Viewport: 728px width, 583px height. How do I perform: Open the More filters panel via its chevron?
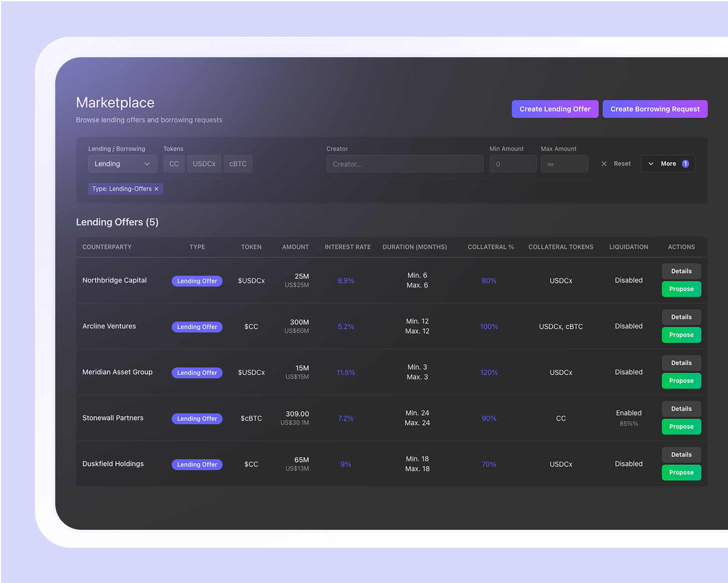(651, 163)
